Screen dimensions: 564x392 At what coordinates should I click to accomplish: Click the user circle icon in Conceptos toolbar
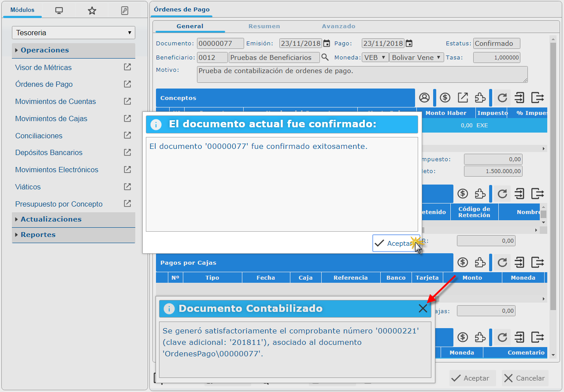[424, 98]
